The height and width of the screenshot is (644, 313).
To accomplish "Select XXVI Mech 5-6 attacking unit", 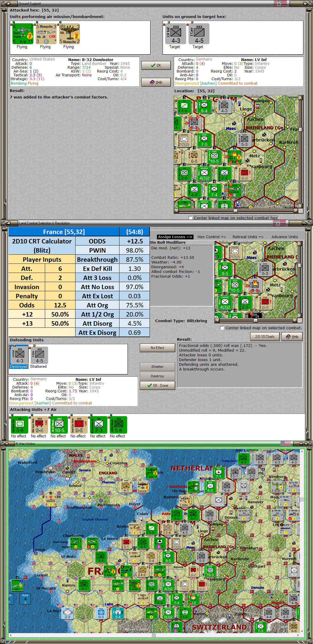I will tap(118, 425).
